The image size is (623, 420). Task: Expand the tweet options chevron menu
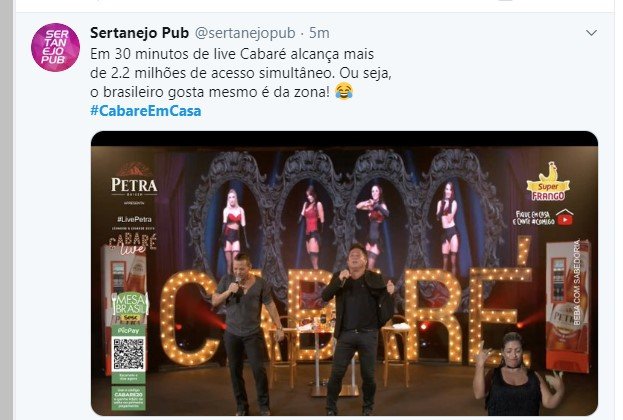point(591,33)
